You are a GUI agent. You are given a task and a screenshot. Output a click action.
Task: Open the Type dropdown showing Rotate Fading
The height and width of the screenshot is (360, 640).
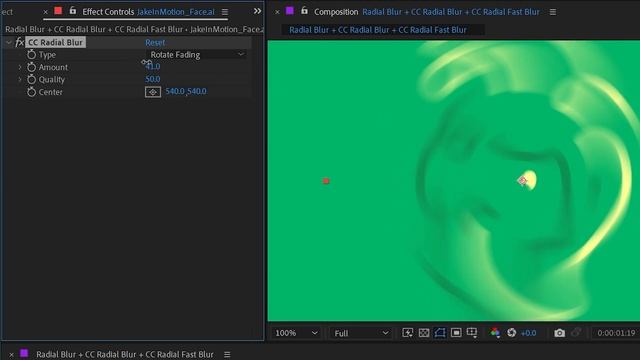point(196,54)
